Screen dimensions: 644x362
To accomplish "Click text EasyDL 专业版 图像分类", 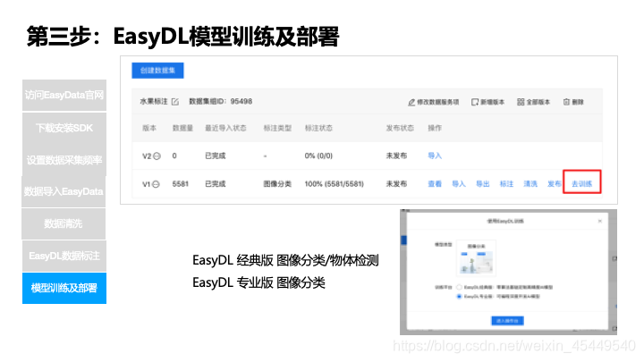I will 258,282.
